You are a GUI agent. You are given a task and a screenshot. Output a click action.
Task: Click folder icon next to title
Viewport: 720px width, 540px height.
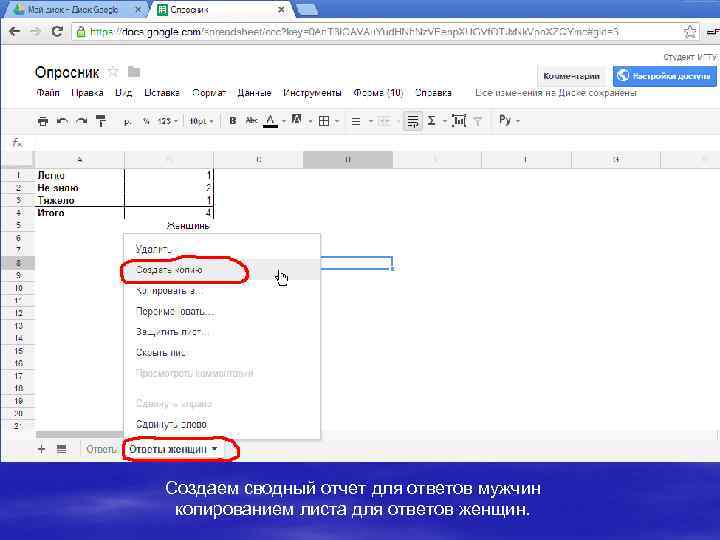[134, 72]
